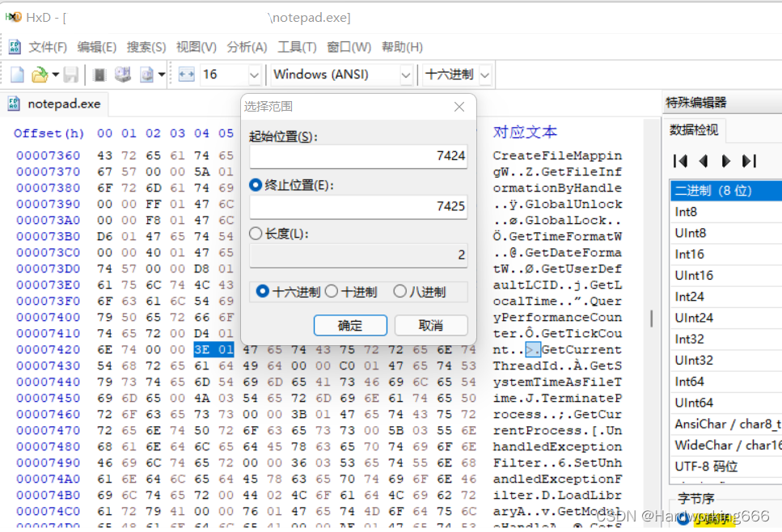
Task: Click the 终止位置 value field 7425
Action: [358, 206]
